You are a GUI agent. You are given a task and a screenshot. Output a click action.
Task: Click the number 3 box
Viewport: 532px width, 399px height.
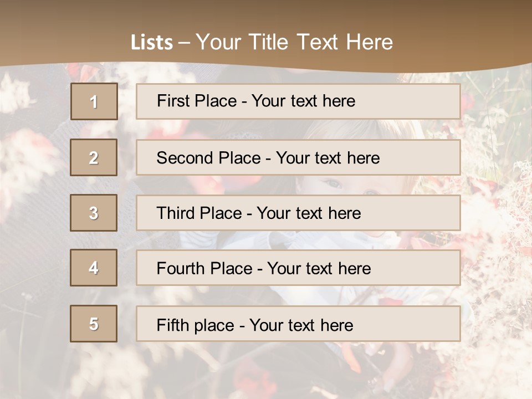tap(94, 213)
